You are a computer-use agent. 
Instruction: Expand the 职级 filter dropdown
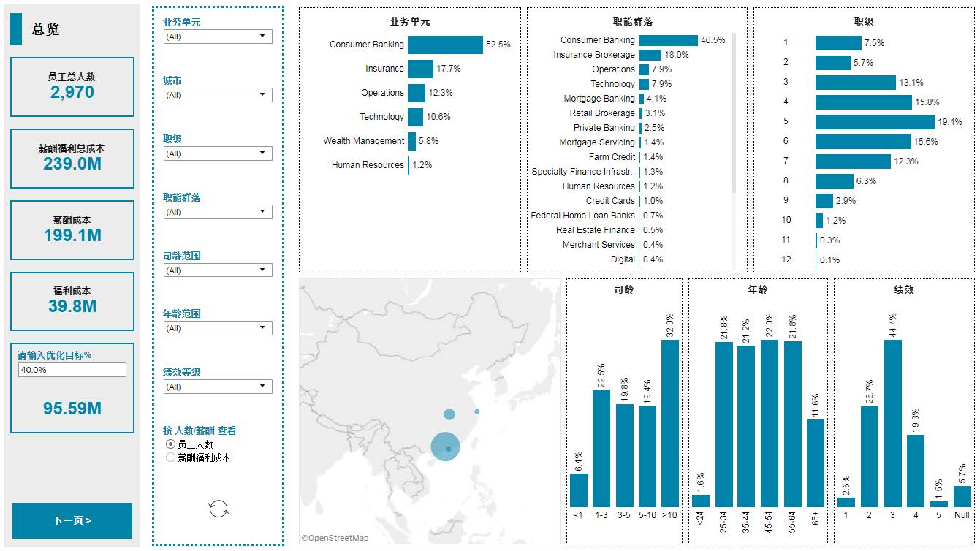[x=218, y=153]
